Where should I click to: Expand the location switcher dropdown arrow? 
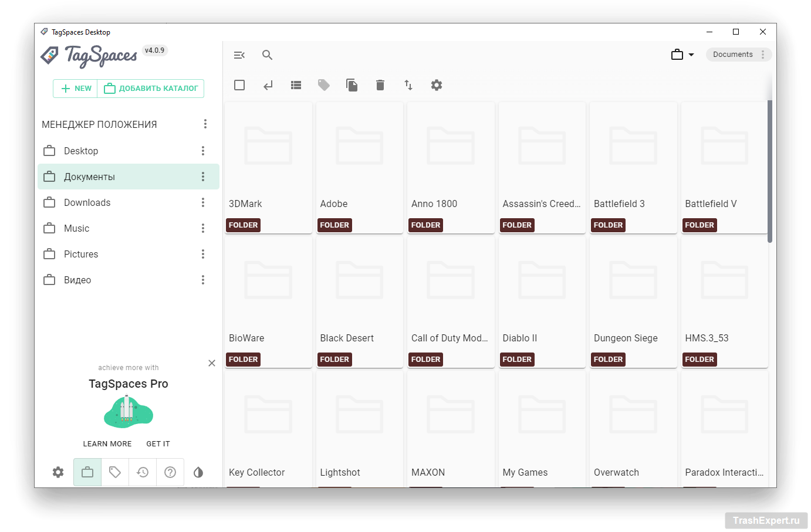(691, 55)
